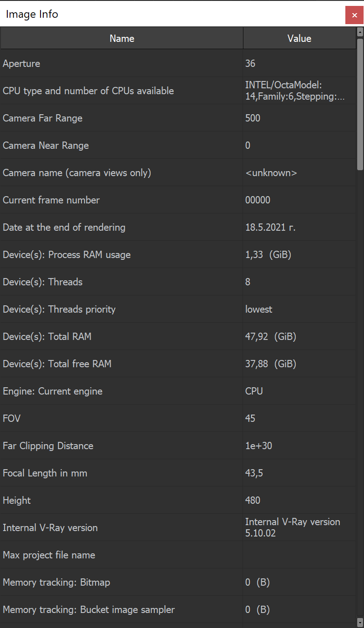Select the Internal V-Ray version row
The height and width of the screenshot is (628, 364).
click(x=121, y=527)
